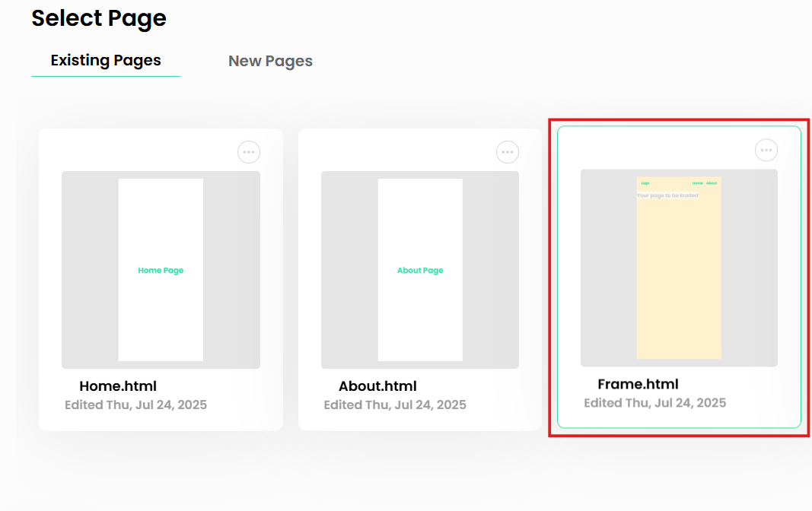Open the Frame.html more options icon
The width and height of the screenshot is (812, 511).
coord(766,150)
